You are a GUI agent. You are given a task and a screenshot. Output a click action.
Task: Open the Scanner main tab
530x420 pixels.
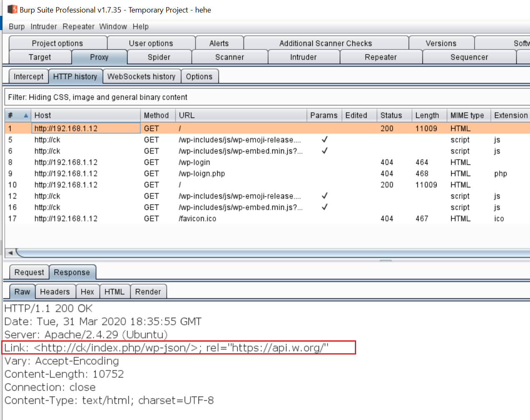click(229, 57)
